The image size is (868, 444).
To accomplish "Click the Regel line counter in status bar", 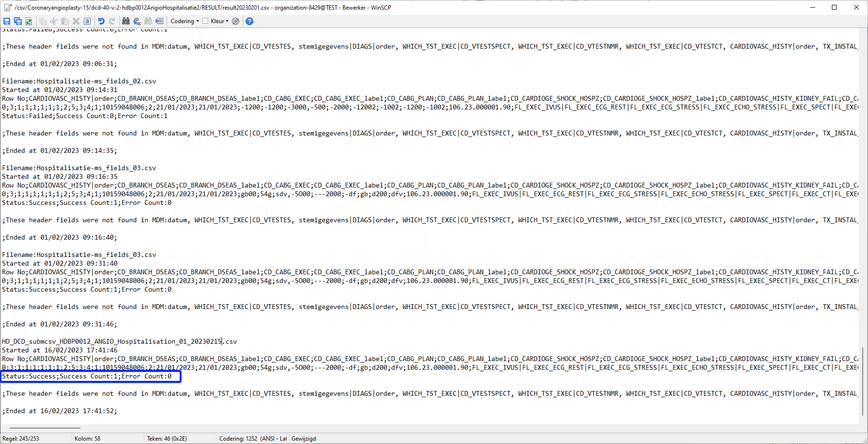I will (21, 439).
